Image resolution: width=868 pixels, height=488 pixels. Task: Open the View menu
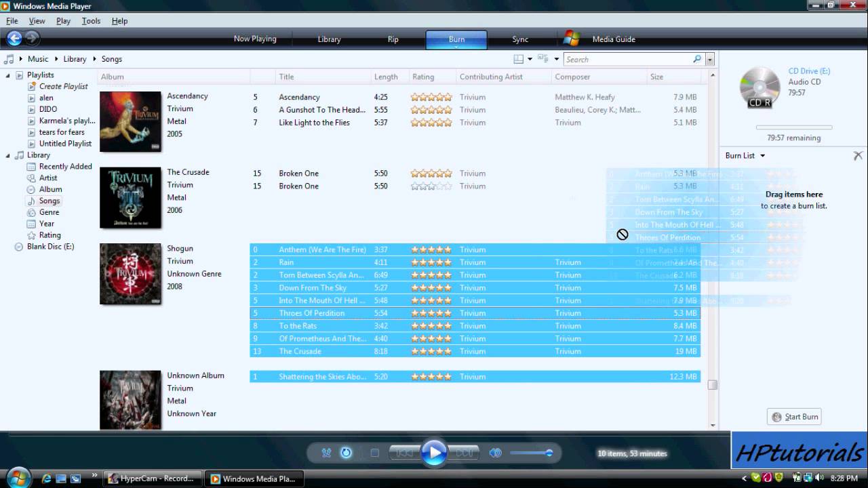point(37,21)
